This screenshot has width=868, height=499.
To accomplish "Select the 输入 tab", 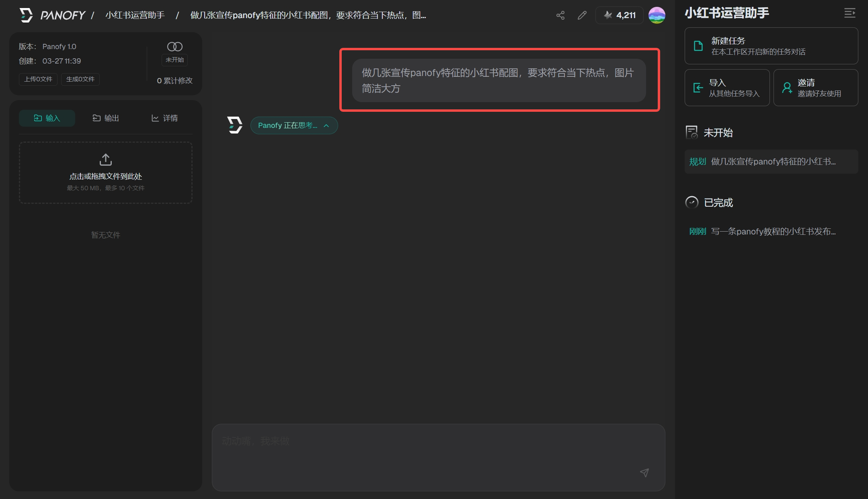I will click(x=47, y=118).
